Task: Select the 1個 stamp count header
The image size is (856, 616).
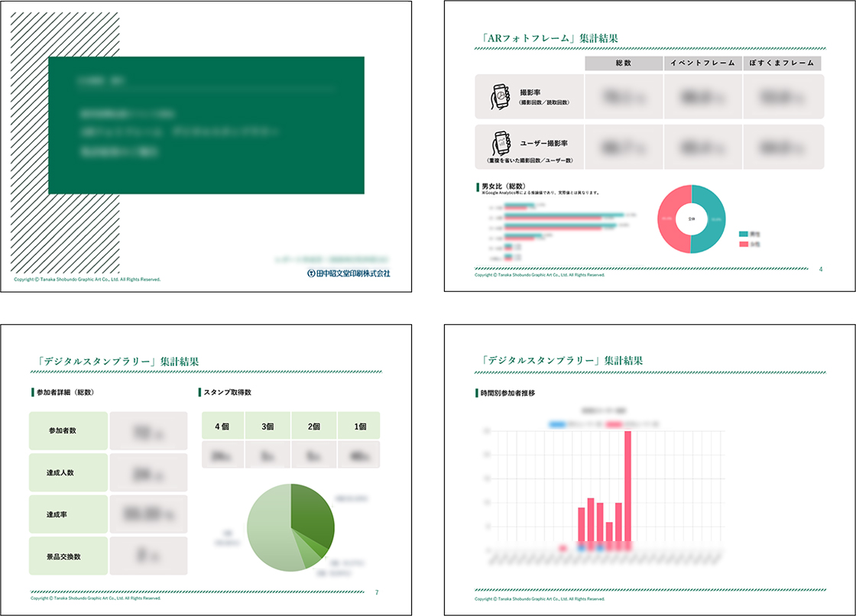Action: pyautogui.click(x=358, y=426)
